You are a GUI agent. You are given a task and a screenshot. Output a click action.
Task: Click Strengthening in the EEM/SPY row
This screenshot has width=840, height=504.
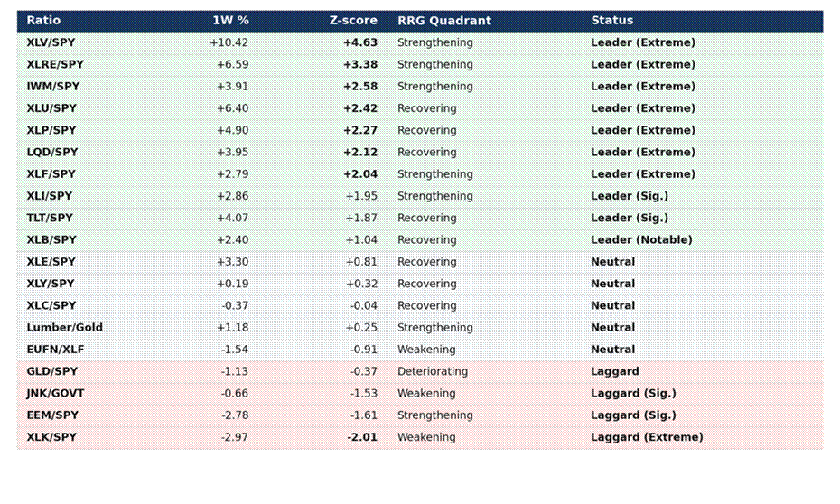click(x=435, y=415)
